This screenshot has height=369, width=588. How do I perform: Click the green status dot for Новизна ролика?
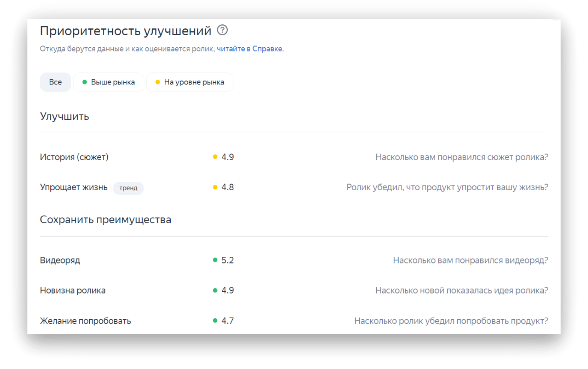coord(215,290)
